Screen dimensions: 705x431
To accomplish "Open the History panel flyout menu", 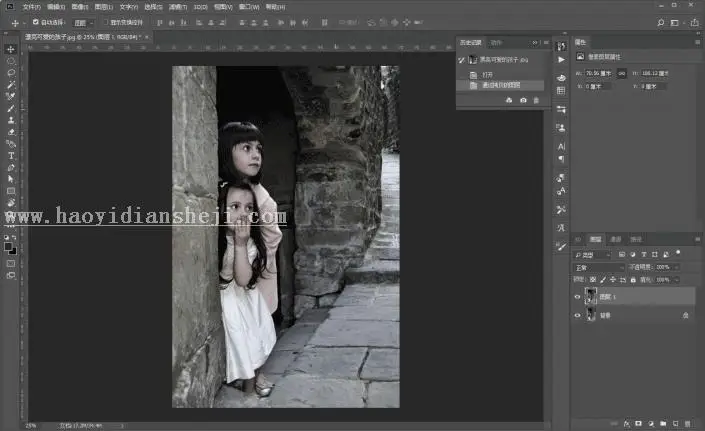I will 546,43.
